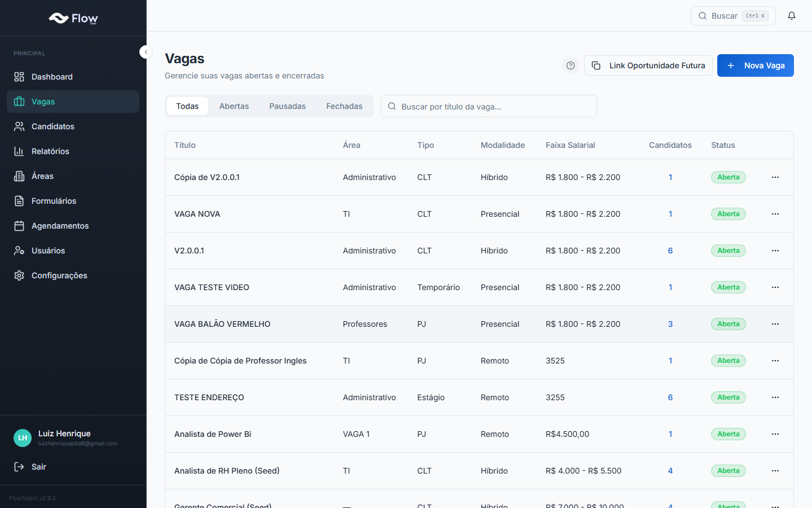Open actions menu for VAGA NOVA row
Screen dimensions: 812x508
tap(775, 214)
